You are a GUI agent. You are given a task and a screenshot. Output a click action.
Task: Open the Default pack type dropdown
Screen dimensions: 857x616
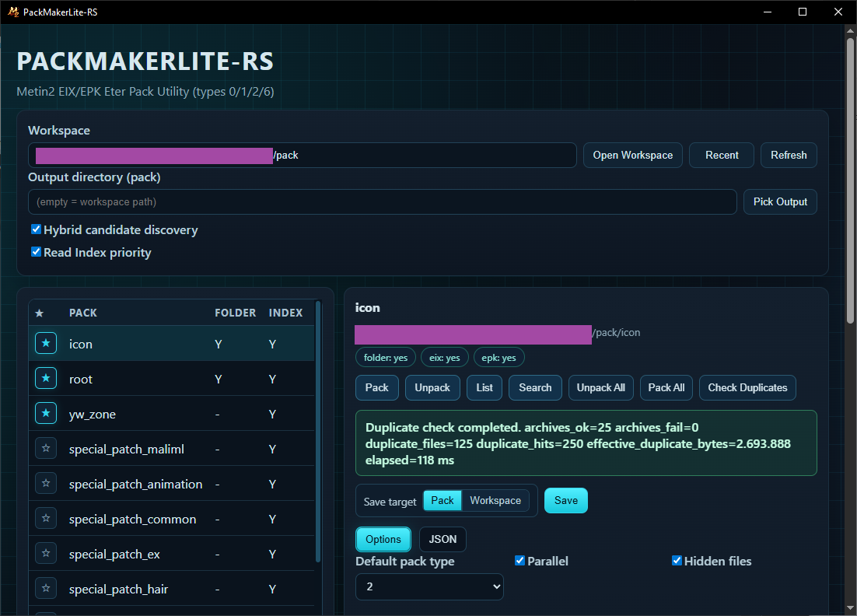[429, 586]
